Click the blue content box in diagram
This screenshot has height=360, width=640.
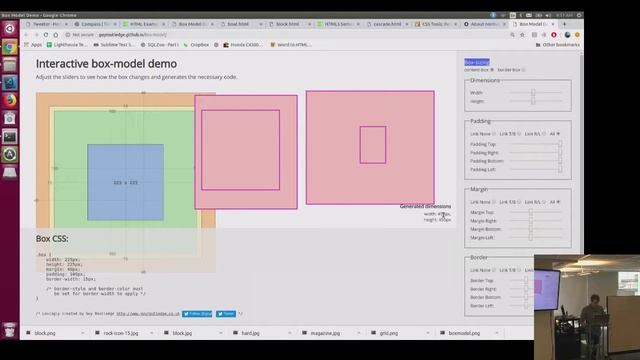[126, 182]
